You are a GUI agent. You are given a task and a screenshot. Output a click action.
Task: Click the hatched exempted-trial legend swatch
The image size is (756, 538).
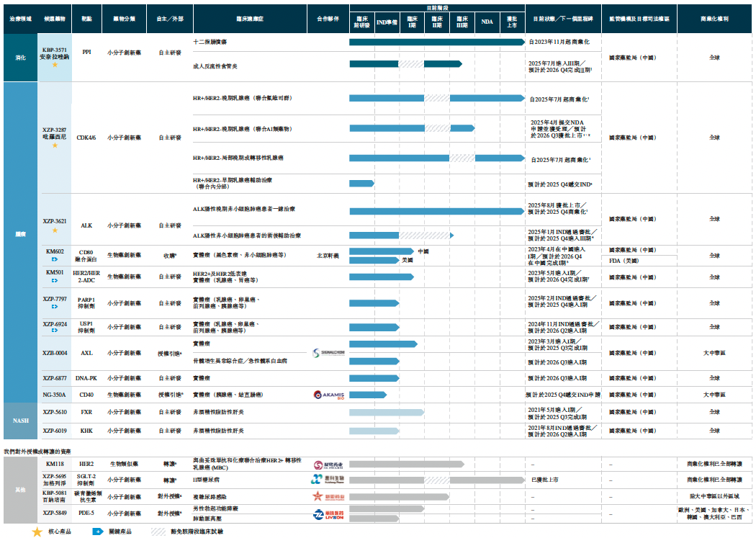158,532
